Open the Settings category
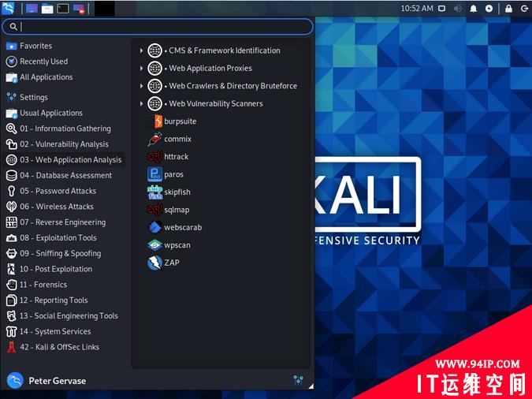532x399 pixels. click(27, 98)
